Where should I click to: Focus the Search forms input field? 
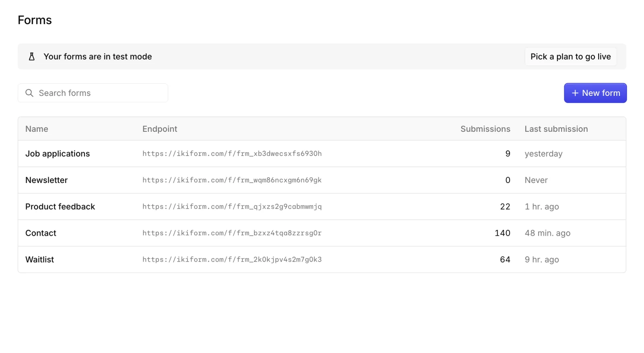pyautogui.click(x=93, y=93)
